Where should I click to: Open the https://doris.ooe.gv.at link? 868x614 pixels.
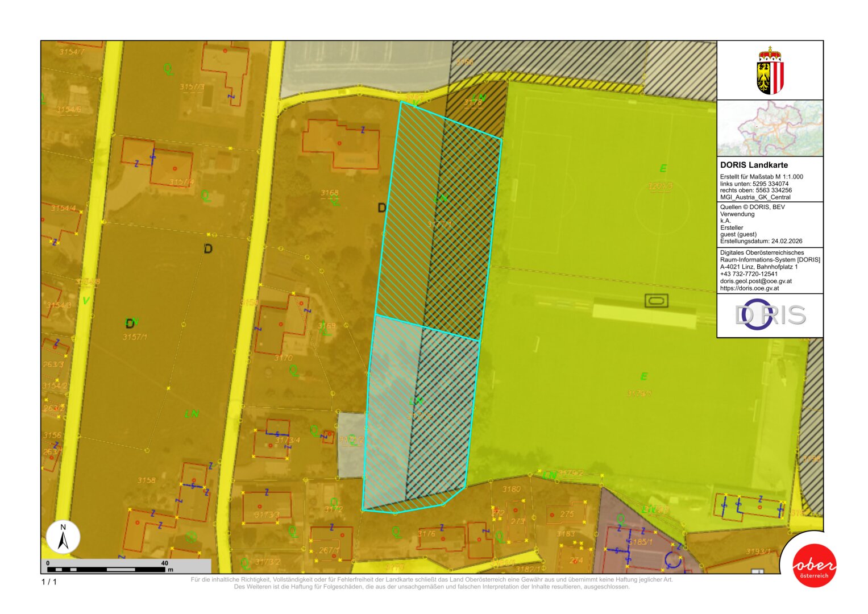[x=749, y=288]
